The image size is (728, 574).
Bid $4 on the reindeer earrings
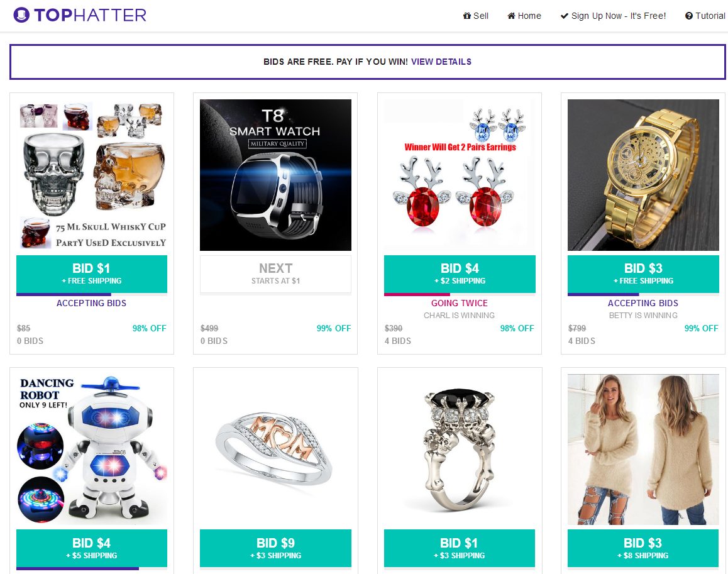click(460, 274)
